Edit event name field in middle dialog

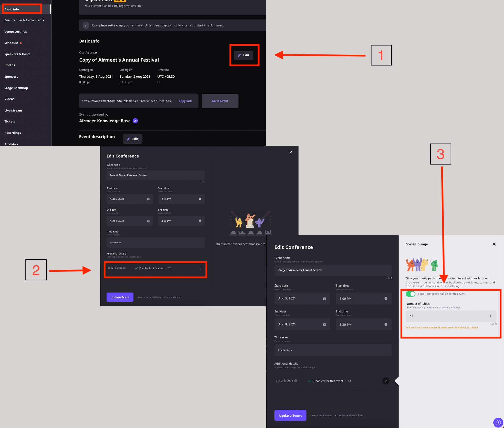[x=155, y=175]
